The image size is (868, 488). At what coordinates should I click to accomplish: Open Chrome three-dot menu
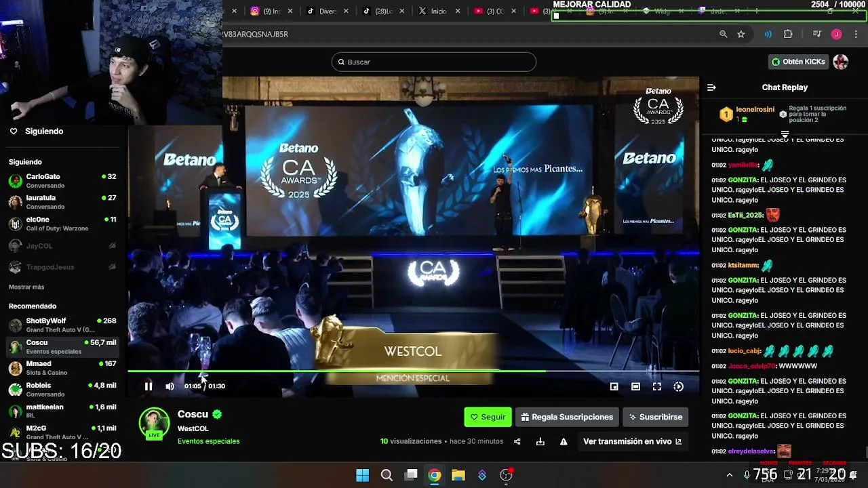click(x=854, y=34)
